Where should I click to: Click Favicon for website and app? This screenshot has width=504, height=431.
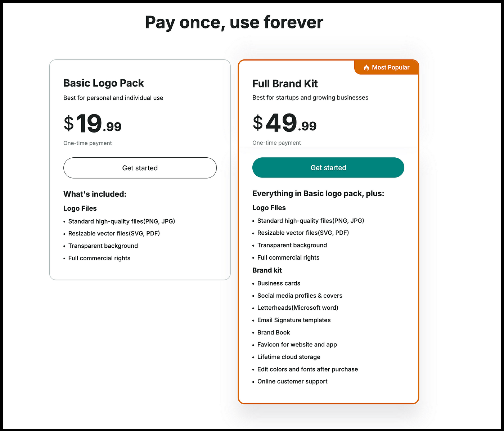click(297, 345)
